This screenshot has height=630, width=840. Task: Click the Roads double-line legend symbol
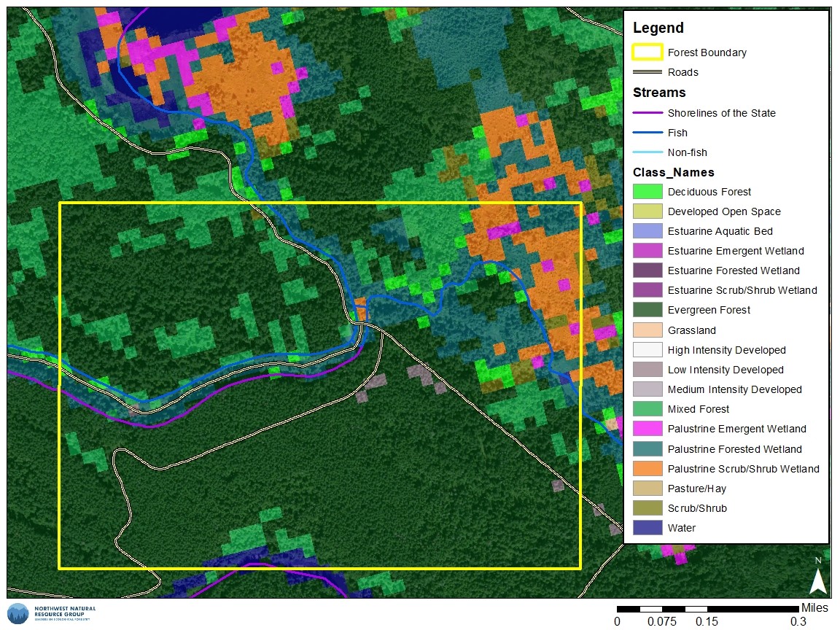pos(647,72)
